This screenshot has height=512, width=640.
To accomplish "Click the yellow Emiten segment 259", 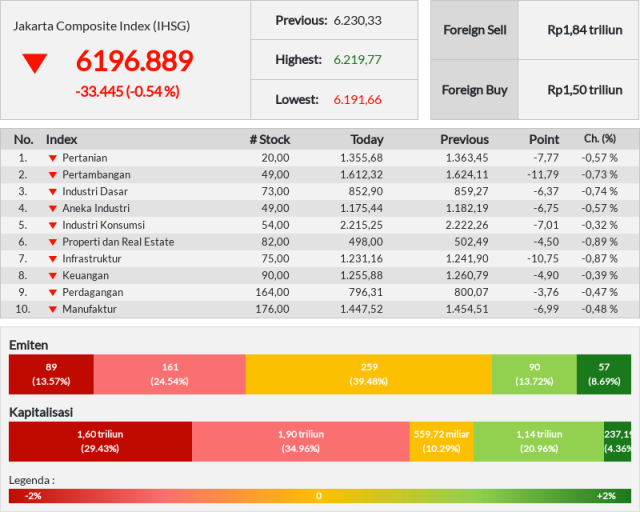I will click(369, 374).
